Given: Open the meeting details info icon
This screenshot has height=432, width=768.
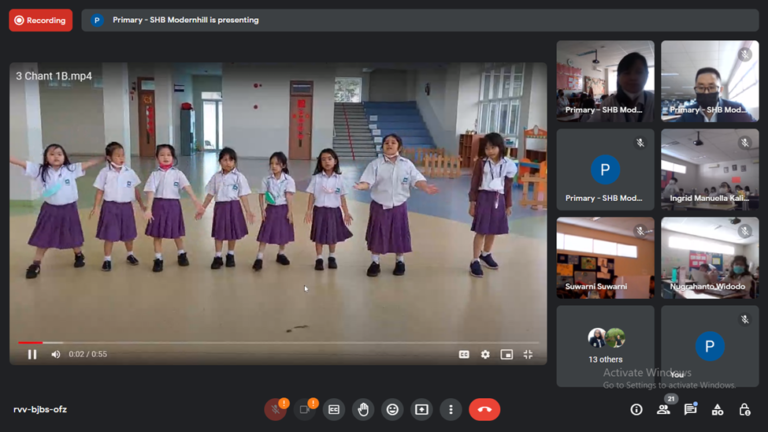Looking at the screenshot, I should (636, 409).
